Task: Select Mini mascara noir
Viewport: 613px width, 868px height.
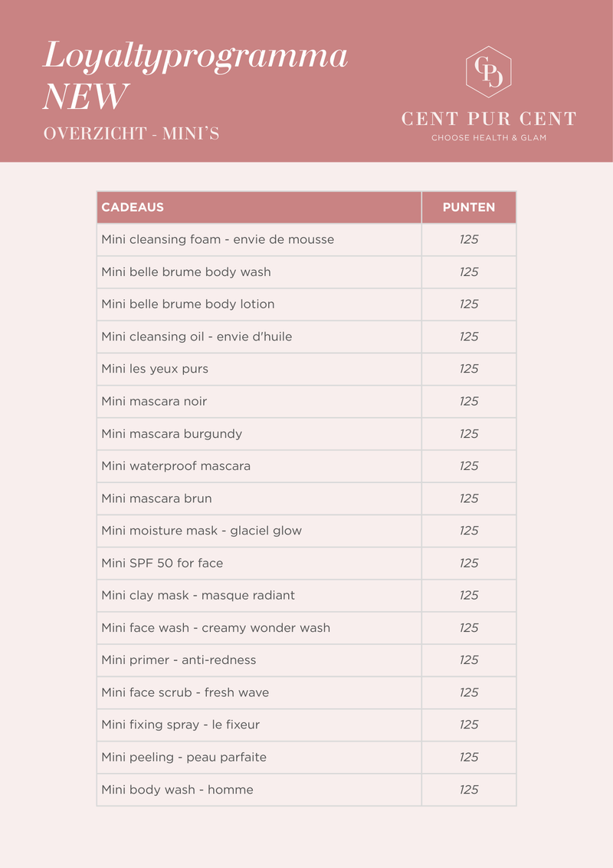Action: [154, 401]
